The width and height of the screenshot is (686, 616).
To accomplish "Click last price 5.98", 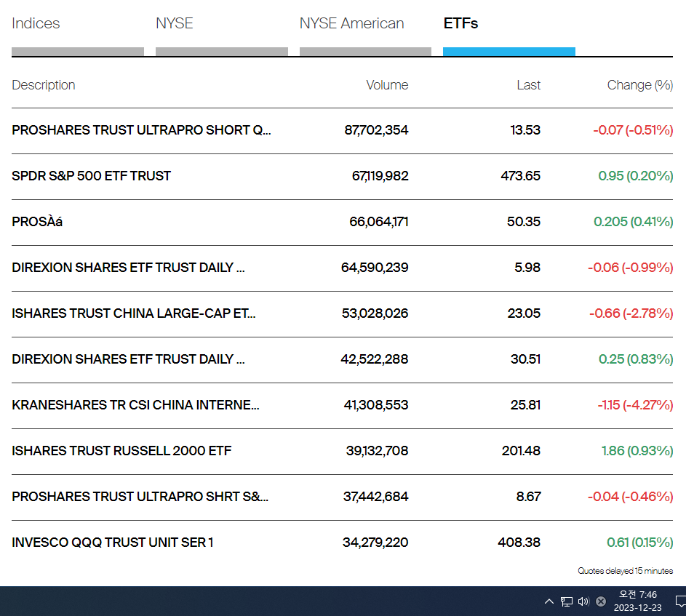I will tap(527, 268).
